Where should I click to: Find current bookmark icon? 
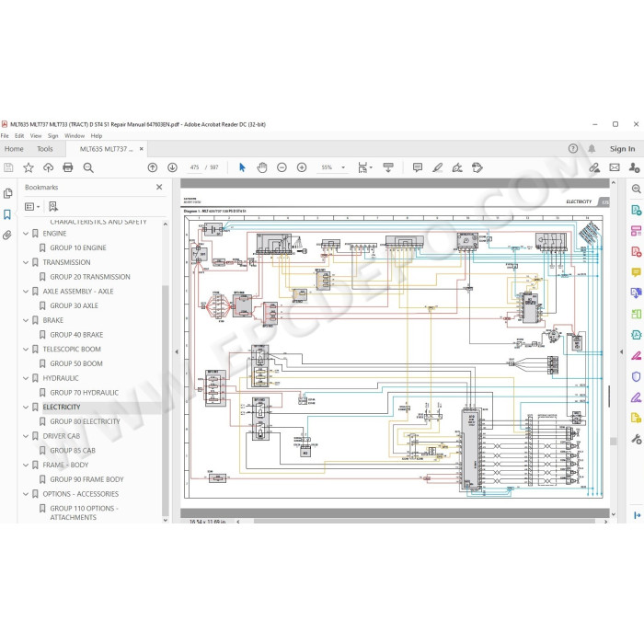53,206
